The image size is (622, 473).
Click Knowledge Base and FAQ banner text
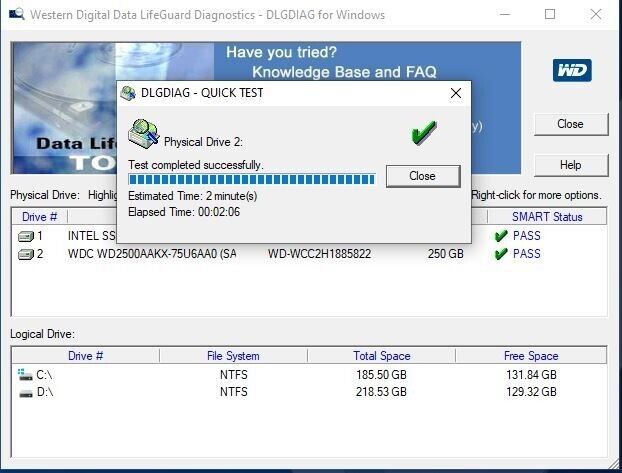coord(344,72)
